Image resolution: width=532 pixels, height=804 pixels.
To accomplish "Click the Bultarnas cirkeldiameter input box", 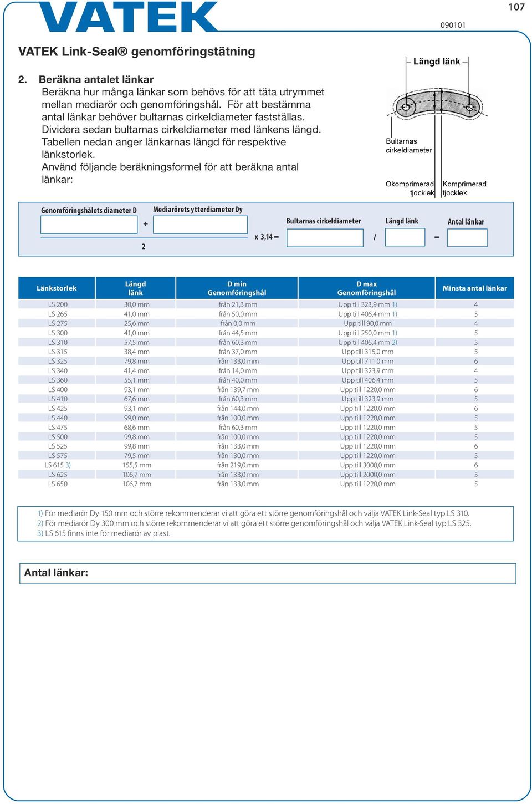I will 325,237.
